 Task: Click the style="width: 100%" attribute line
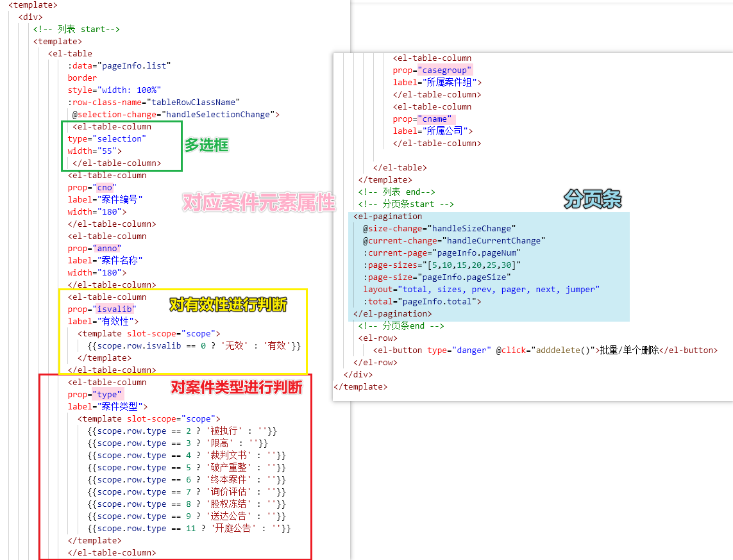(114, 90)
